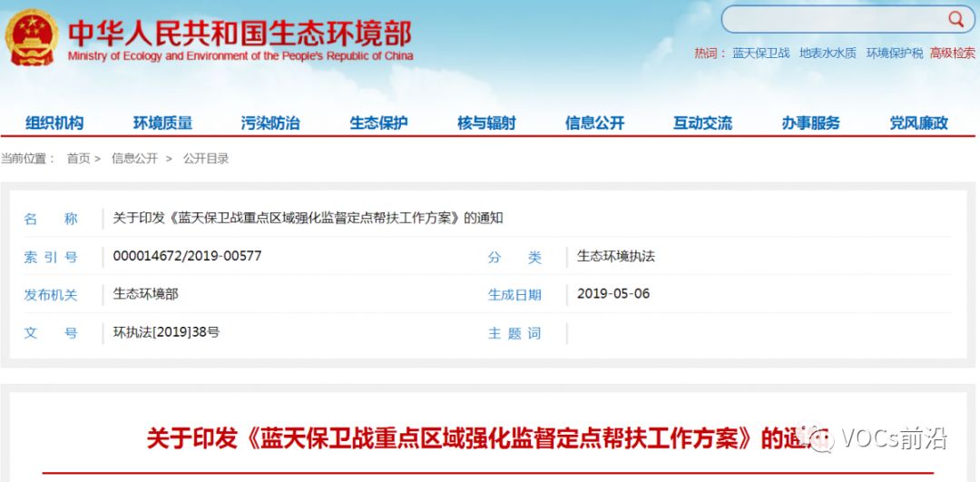The width and height of the screenshot is (980, 482).
Task: Click the 蓝天保卫战 hot keyword link
Action: click(761, 54)
